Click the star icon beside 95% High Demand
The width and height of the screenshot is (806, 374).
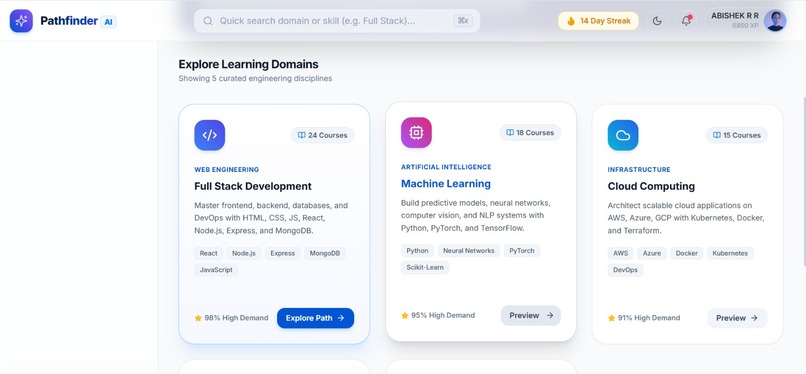(x=405, y=315)
